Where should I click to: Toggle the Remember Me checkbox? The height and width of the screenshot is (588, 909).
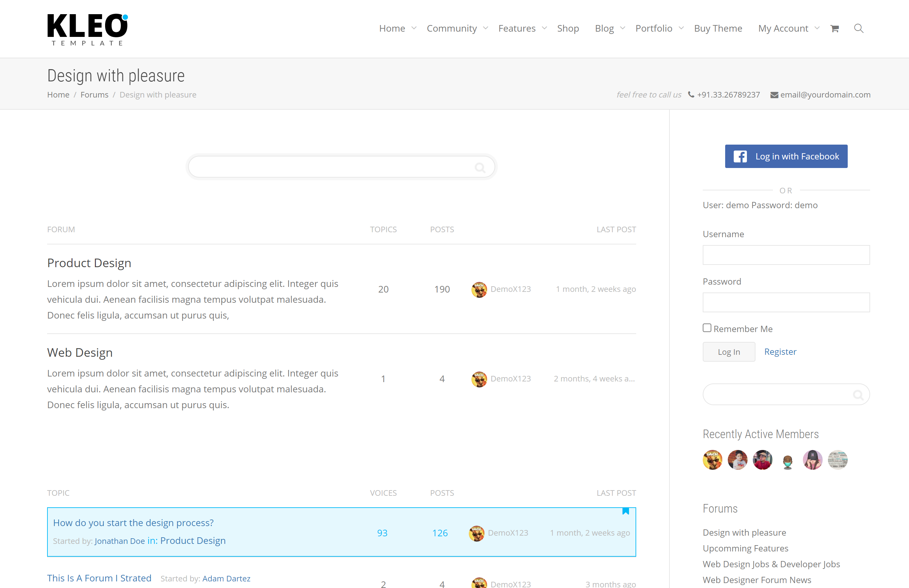[707, 328]
